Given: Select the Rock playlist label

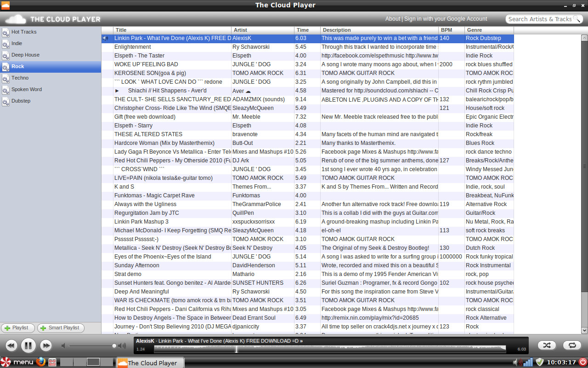Looking at the screenshot, I should (x=17, y=67).
